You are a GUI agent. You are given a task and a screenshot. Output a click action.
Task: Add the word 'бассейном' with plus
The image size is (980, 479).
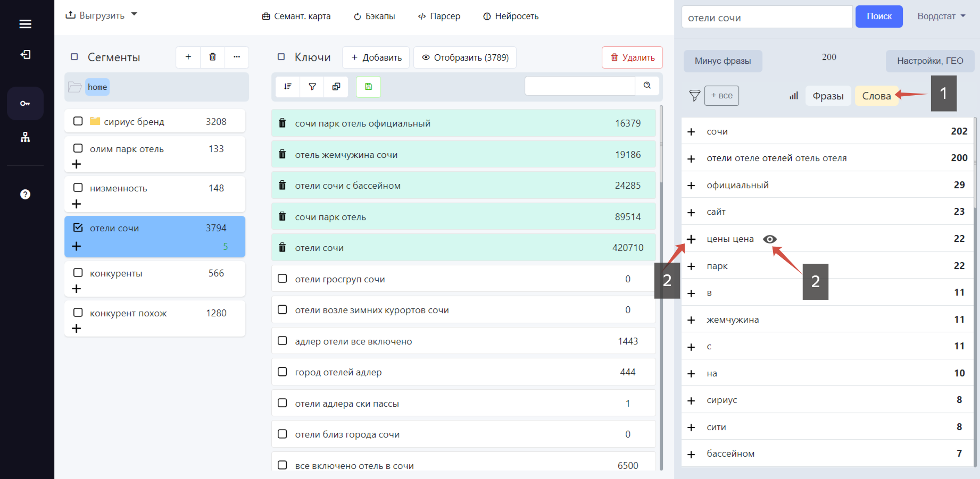coord(691,455)
